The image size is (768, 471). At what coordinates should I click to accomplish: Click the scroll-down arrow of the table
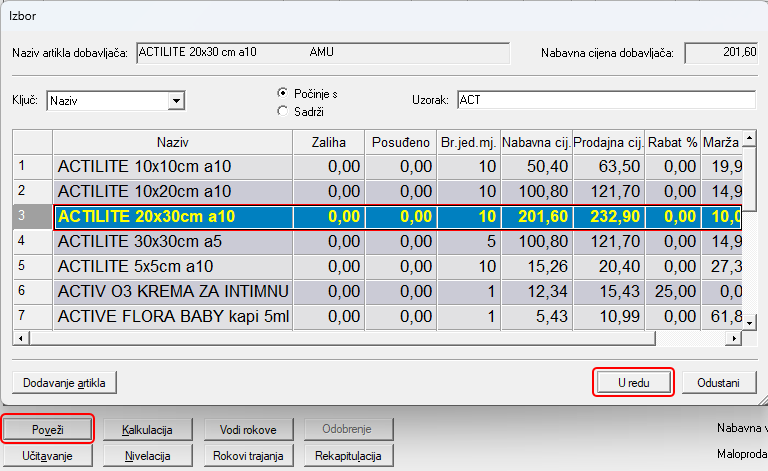(x=749, y=323)
